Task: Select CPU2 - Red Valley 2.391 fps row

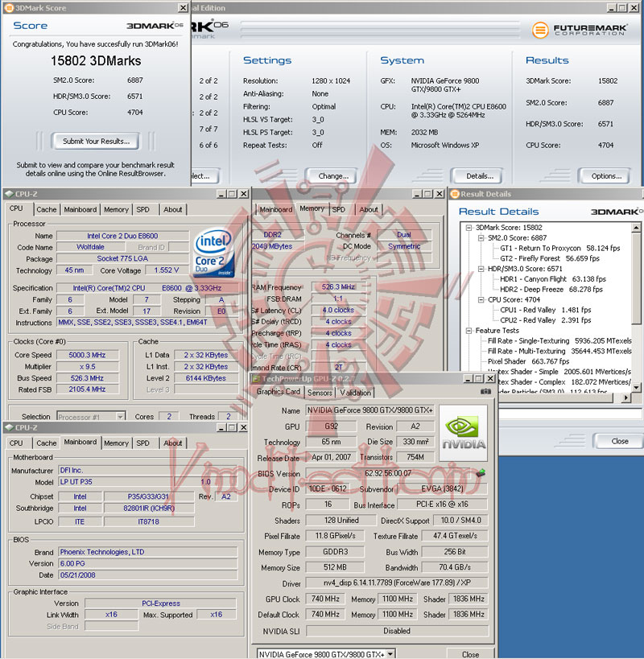Action: point(545,320)
